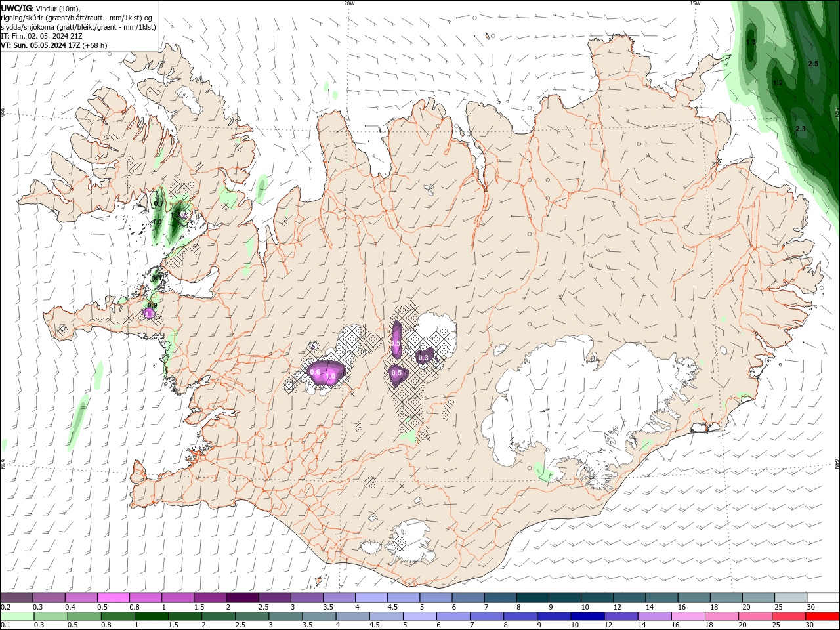The image size is (840, 630).
Task: Click the '0.3' snow value in highlands
Action: coord(423,358)
